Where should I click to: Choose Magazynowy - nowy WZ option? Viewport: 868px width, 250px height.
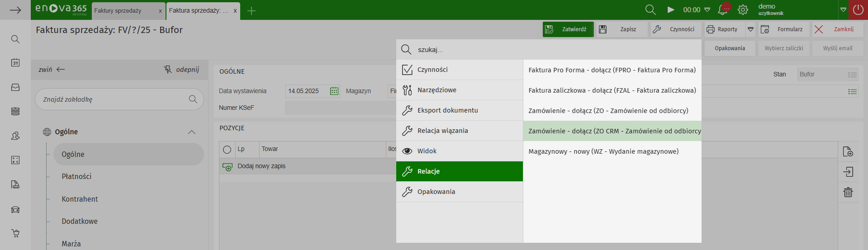tap(603, 151)
